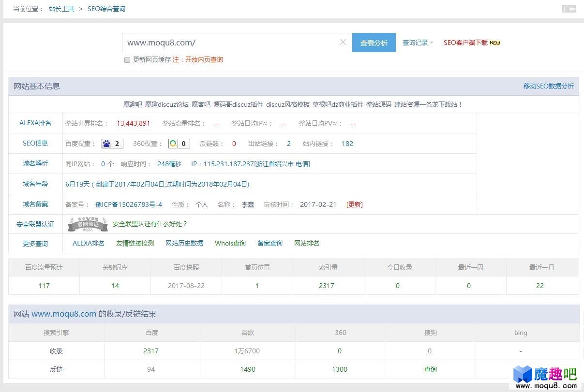The height and width of the screenshot is (392, 584).
Task: Click the 安全联盟认证 row label
Action: coord(35,224)
